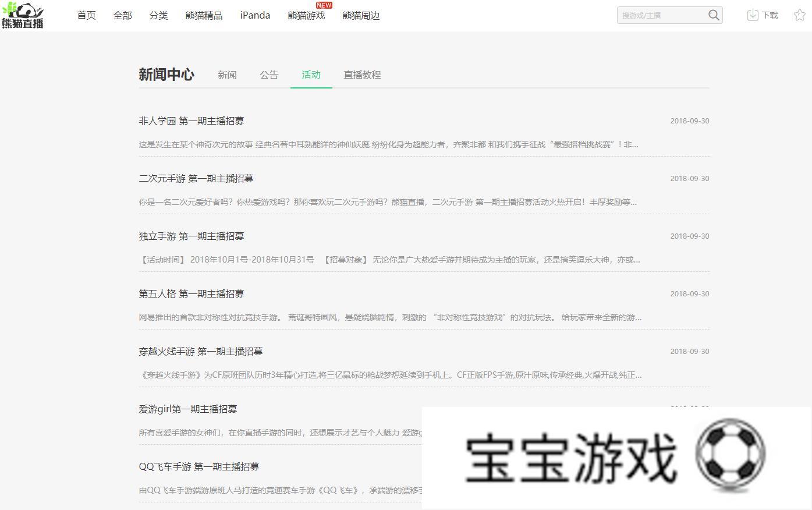
Task: Open article 独立手游 第一期主播招募
Action: click(191, 236)
